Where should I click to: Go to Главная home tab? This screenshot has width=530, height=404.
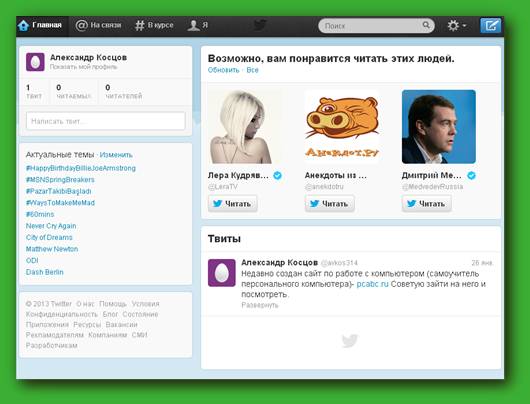(x=40, y=25)
